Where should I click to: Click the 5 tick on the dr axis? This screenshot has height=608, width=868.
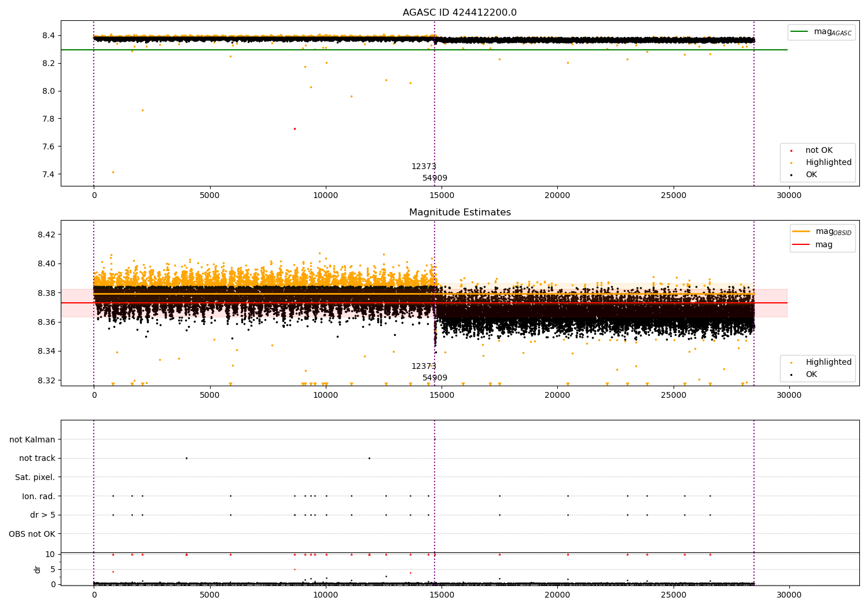click(53, 569)
